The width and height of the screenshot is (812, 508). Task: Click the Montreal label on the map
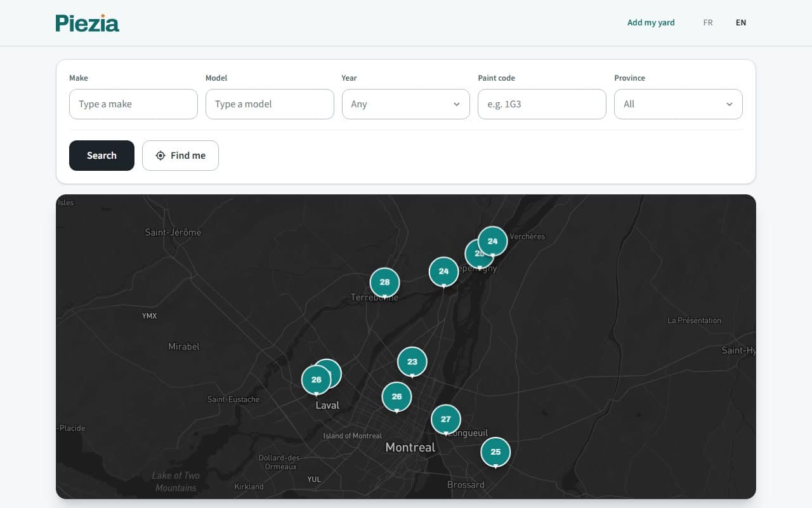(410, 447)
